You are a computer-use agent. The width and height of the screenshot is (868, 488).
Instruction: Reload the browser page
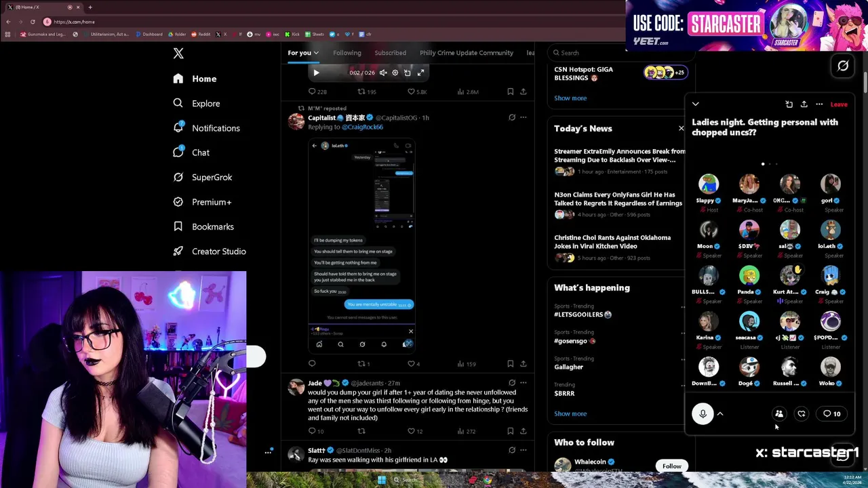(33, 22)
